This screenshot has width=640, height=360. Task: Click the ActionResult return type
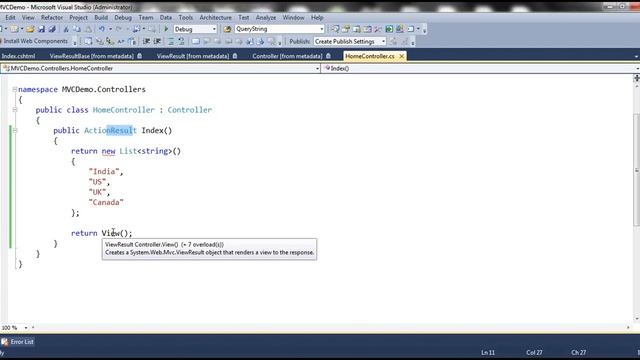(x=110, y=131)
